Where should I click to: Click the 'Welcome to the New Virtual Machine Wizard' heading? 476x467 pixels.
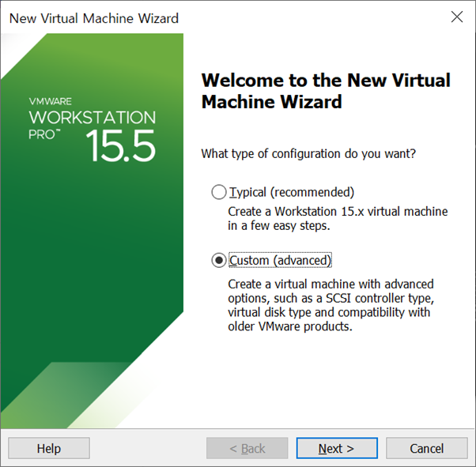coord(326,91)
